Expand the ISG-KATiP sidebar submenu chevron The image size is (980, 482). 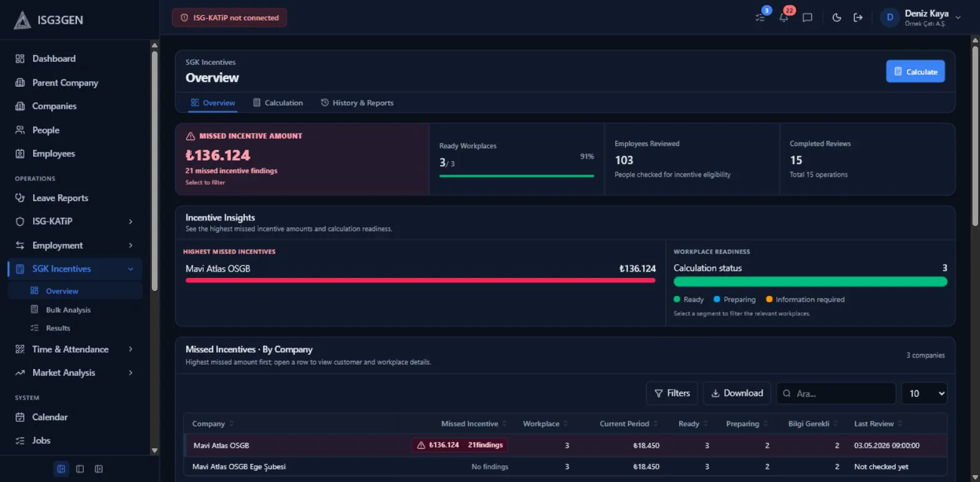(x=131, y=222)
